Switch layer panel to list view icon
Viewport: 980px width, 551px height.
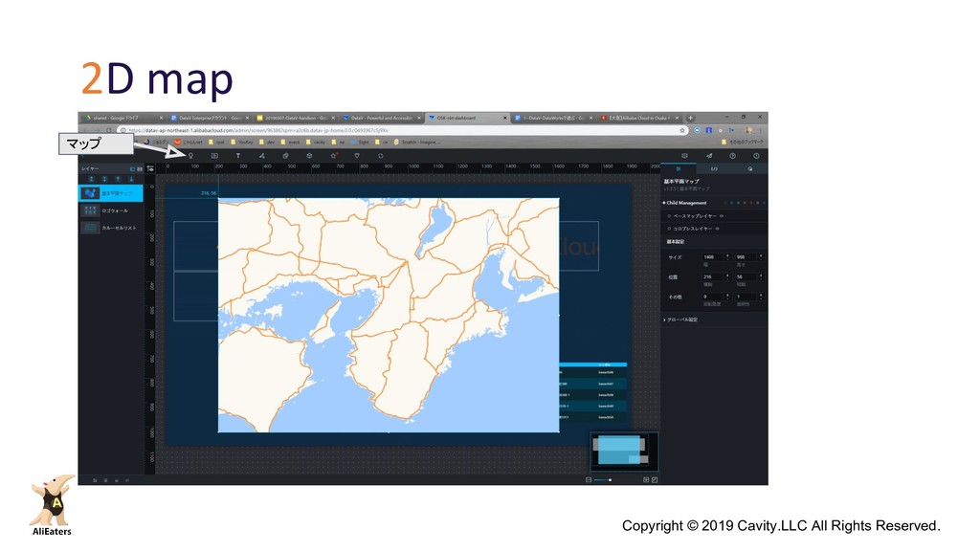click(x=140, y=168)
